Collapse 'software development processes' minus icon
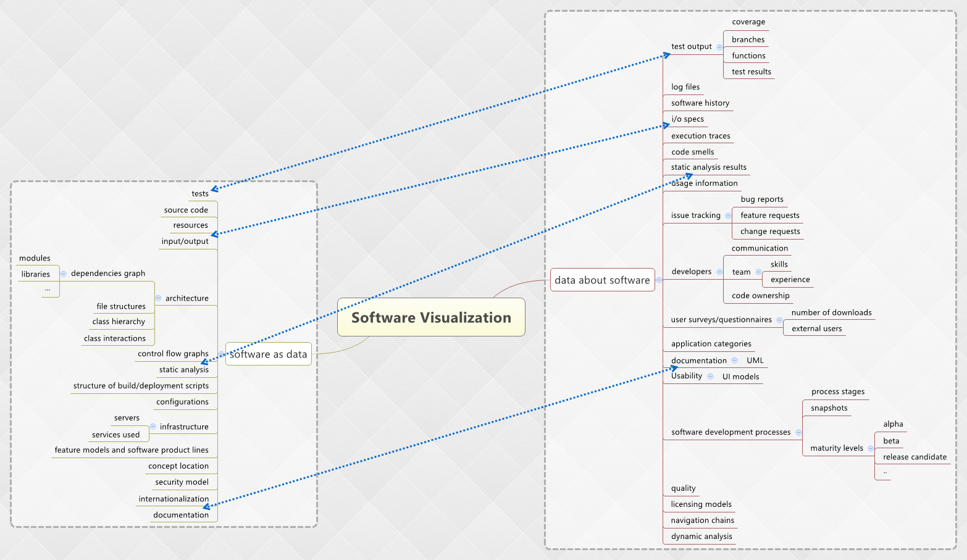The width and height of the screenshot is (967, 560). (x=798, y=433)
